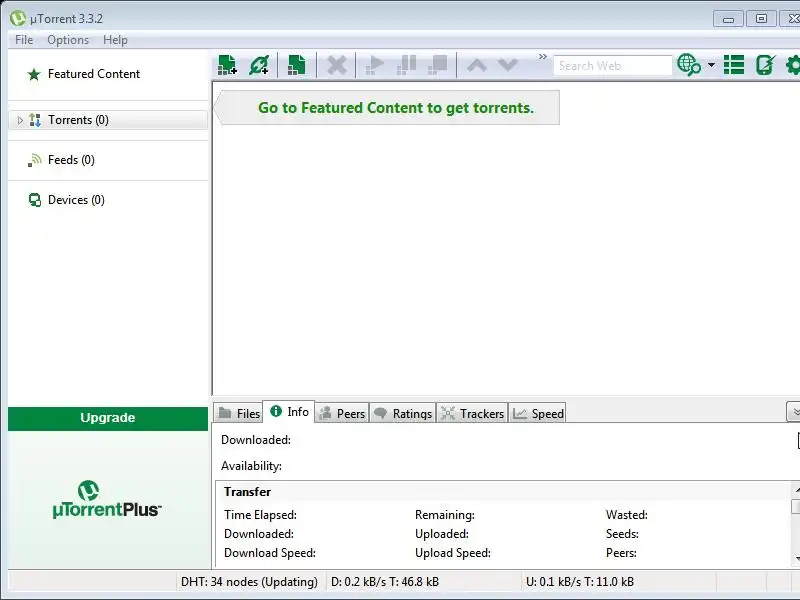Click the Availability label
This screenshot has height=600, width=800.
pyautogui.click(x=252, y=466)
